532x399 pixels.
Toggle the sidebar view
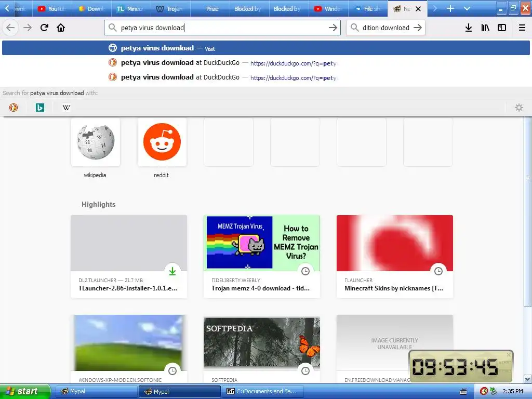pyautogui.click(x=502, y=28)
